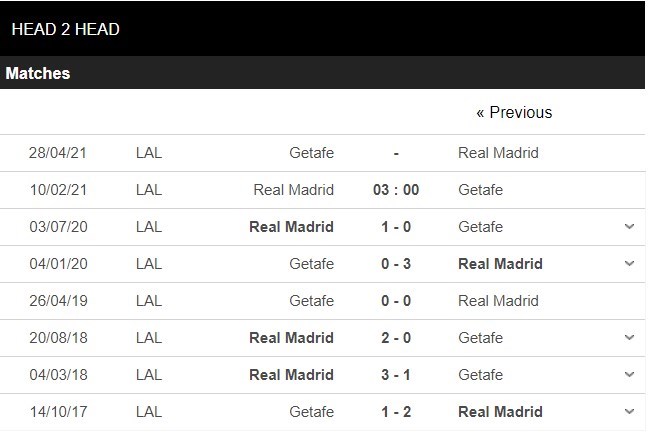Click the HEAD 2 HEAD title

click(x=65, y=29)
